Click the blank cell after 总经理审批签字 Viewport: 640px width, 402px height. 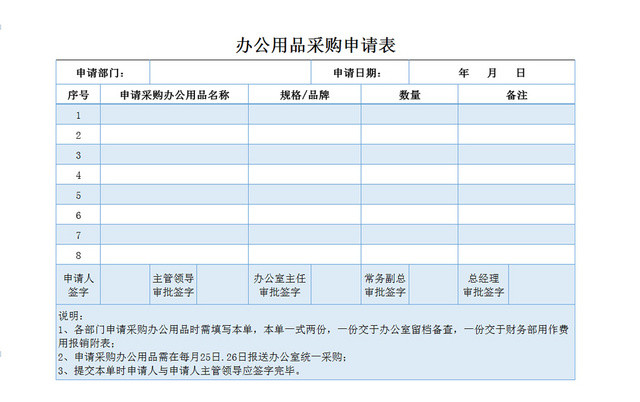[x=542, y=285]
